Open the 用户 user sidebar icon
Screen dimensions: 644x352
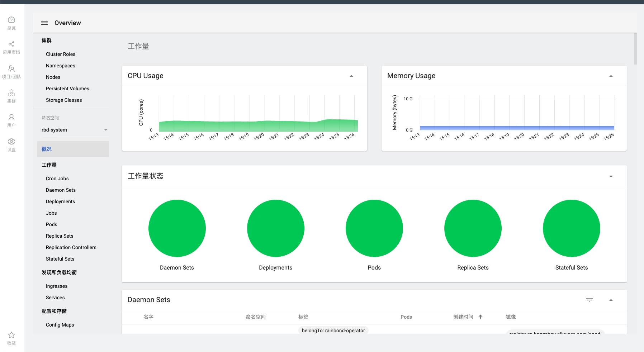click(x=11, y=118)
